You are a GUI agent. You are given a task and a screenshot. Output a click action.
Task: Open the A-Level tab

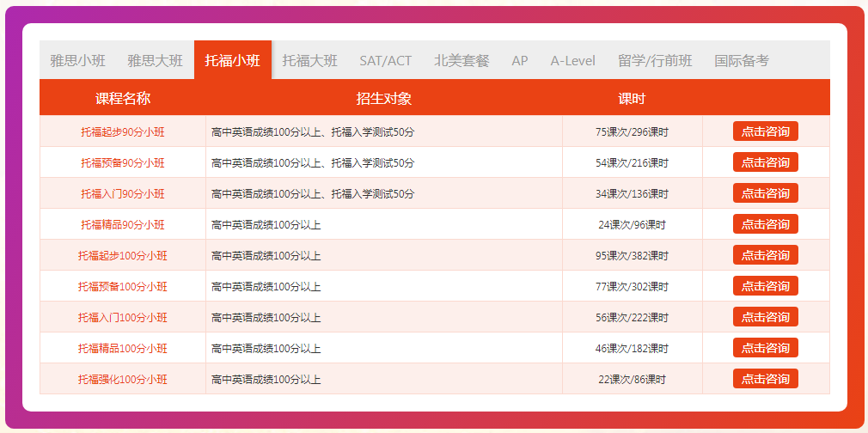573,60
